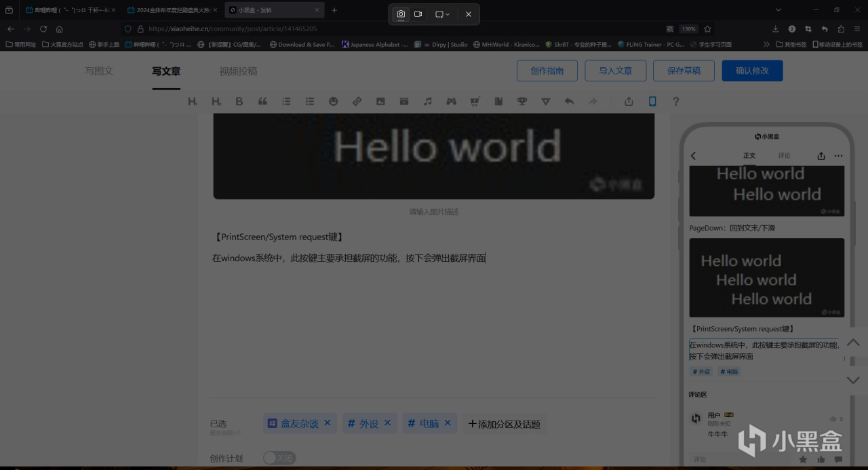Apply Heading 1 formatting in editor toolbar
Viewport: 868px width, 470px height.
[x=193, y=102]
